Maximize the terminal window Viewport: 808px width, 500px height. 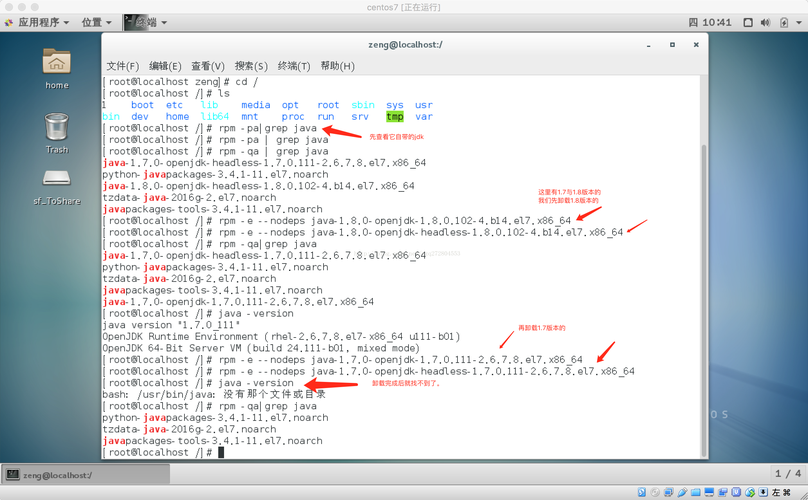coord(672,45)
